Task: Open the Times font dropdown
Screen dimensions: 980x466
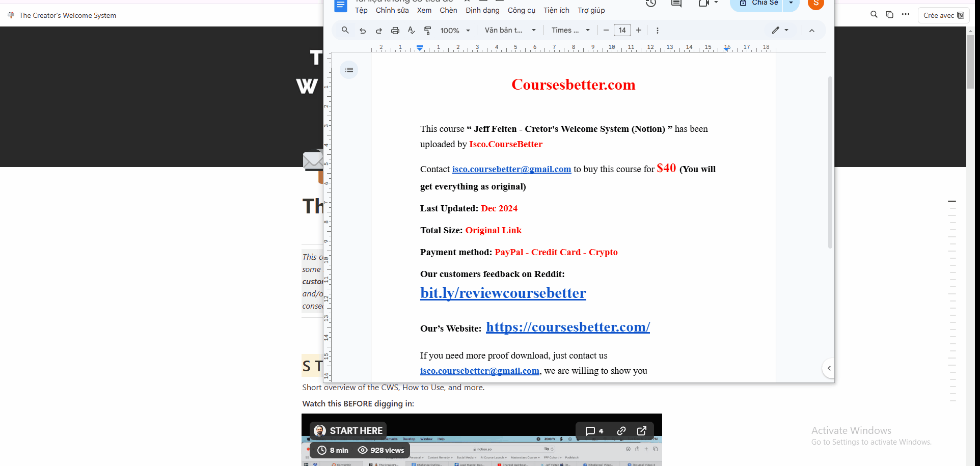Action: (x=570, y=31)
